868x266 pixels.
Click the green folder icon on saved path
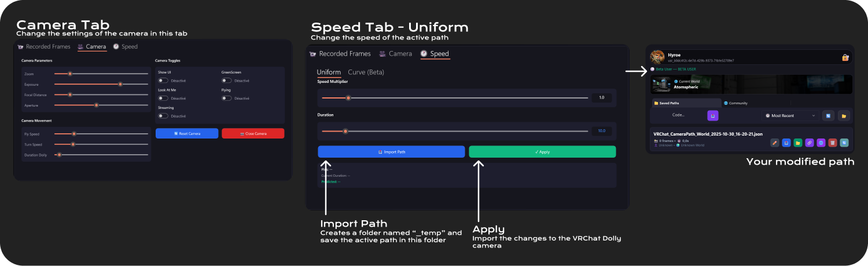(798, 143)
